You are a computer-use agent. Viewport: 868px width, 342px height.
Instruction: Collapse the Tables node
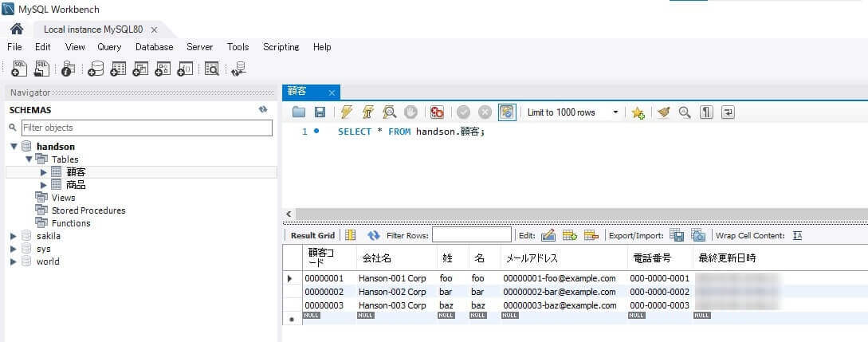[x=29, y=159]
